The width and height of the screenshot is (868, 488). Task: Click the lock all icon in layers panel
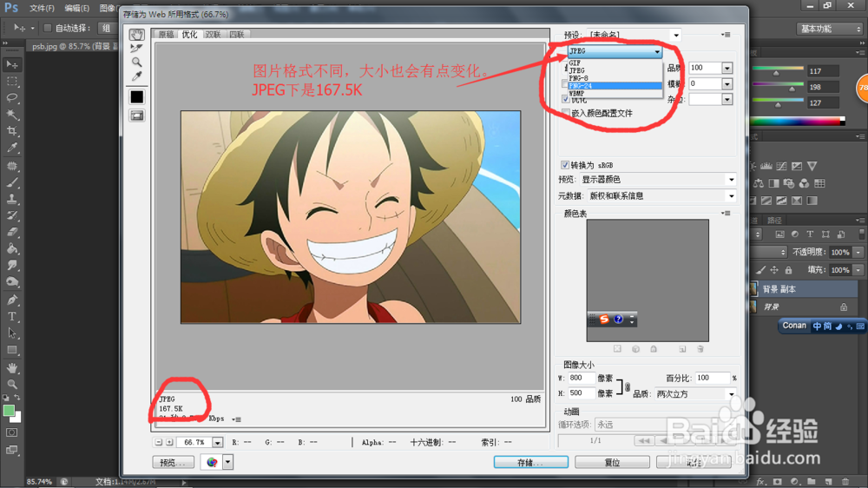point(788,270)
